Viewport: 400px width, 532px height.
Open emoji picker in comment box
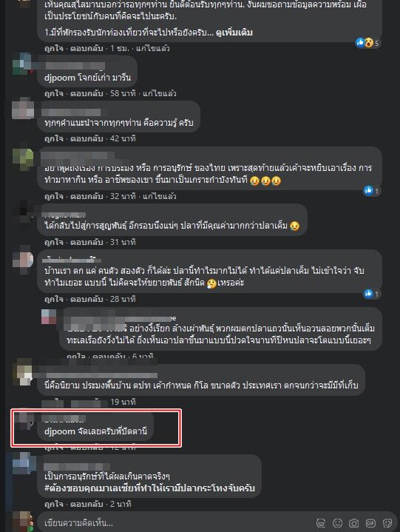337,523
